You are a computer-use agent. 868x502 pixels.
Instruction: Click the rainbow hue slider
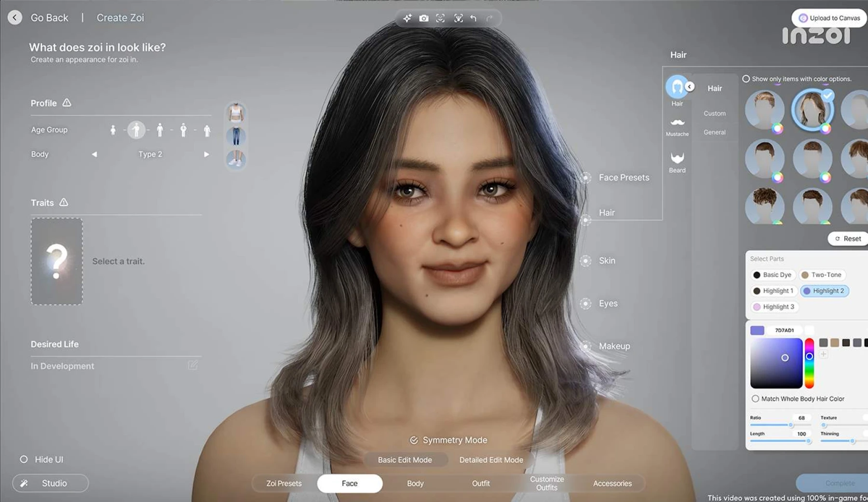(809, 363)
